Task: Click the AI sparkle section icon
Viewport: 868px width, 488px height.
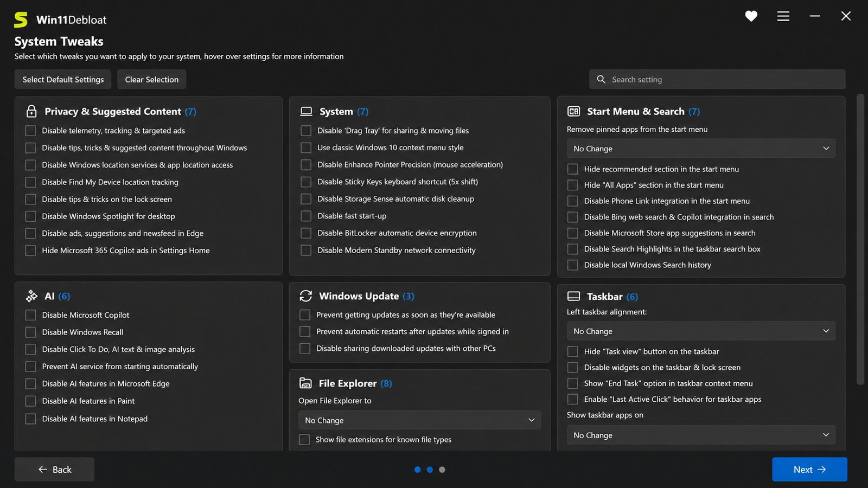Action: point(31,296)
